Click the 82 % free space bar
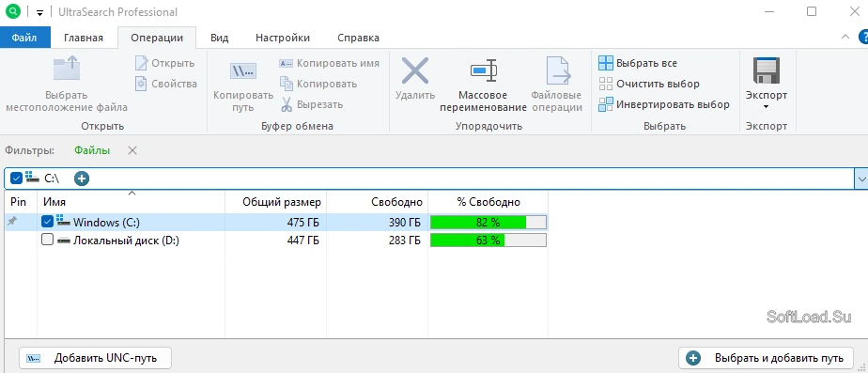The width and height of the screenshot is (868, 373). (x=488, y=223)
